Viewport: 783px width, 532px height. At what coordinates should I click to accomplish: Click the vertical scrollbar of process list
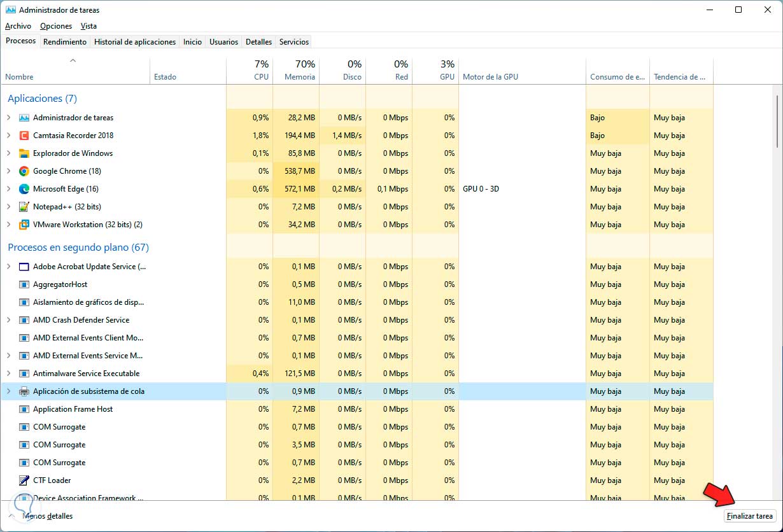[776, 121]
